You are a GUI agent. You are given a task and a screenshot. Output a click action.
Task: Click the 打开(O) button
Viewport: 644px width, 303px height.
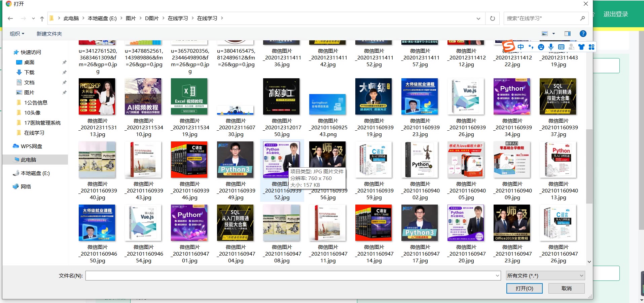pyautogui.click(x=524, y=288)
